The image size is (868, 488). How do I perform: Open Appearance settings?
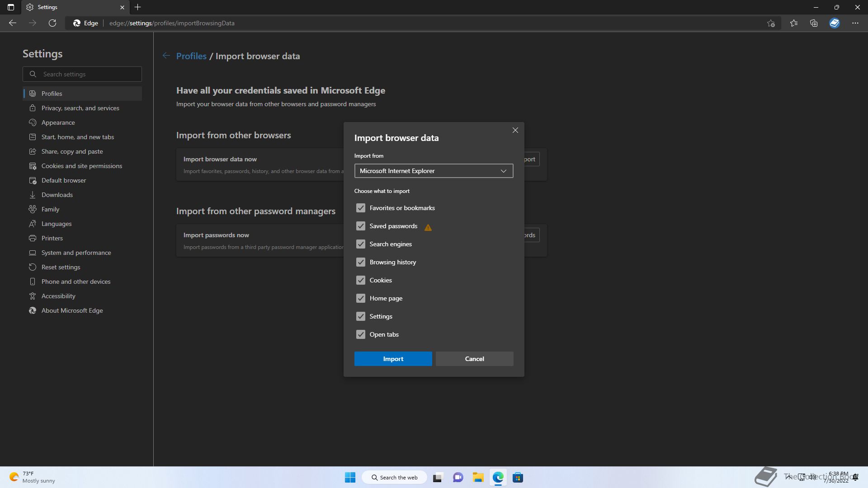(82, 122)
